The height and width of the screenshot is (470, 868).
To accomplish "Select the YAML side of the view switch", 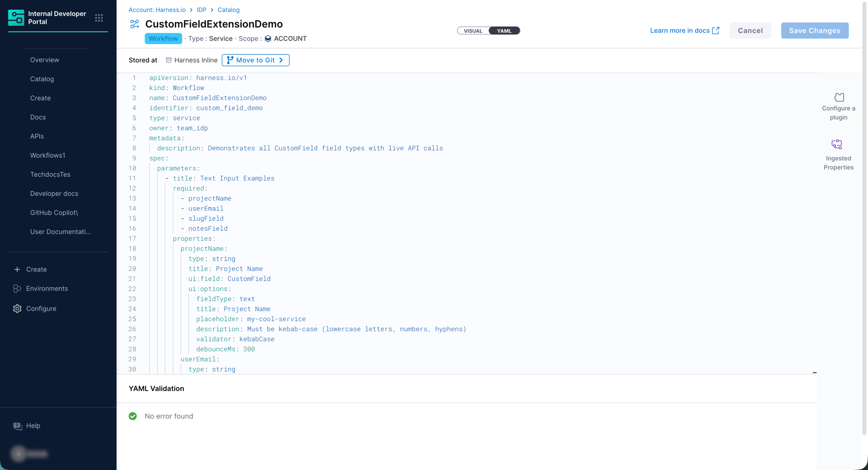I will pyautogui.click(x=504, y=30).
